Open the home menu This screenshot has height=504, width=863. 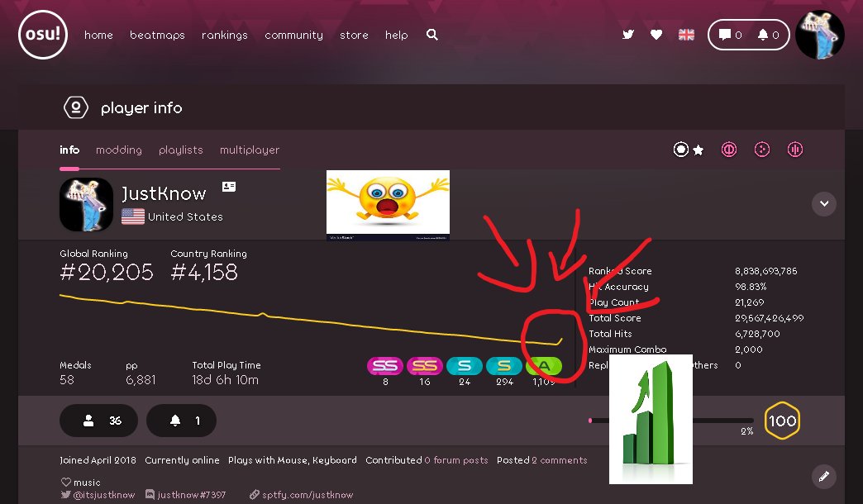98,35
